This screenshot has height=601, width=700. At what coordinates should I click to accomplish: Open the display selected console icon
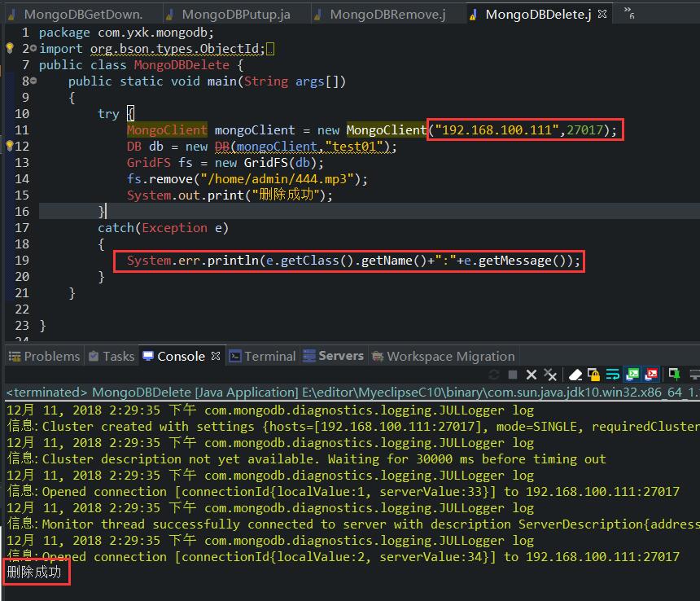[694, 374]
